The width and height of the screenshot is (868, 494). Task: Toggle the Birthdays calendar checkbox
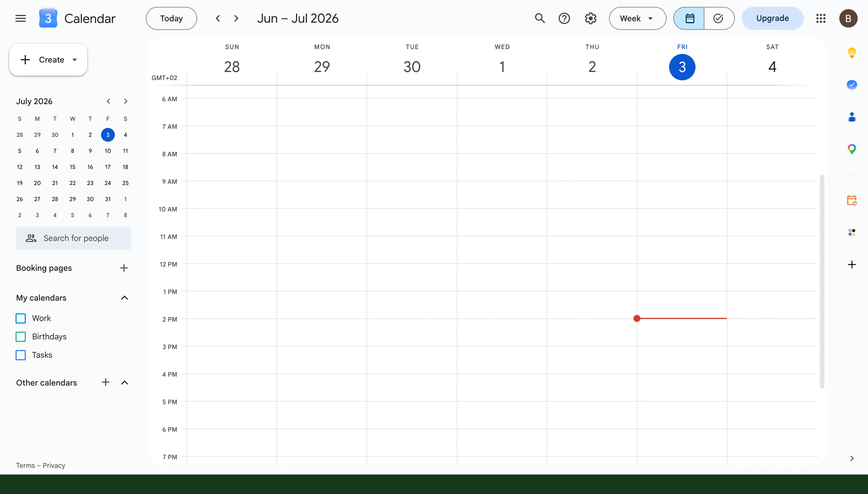(x=21, y=337)
